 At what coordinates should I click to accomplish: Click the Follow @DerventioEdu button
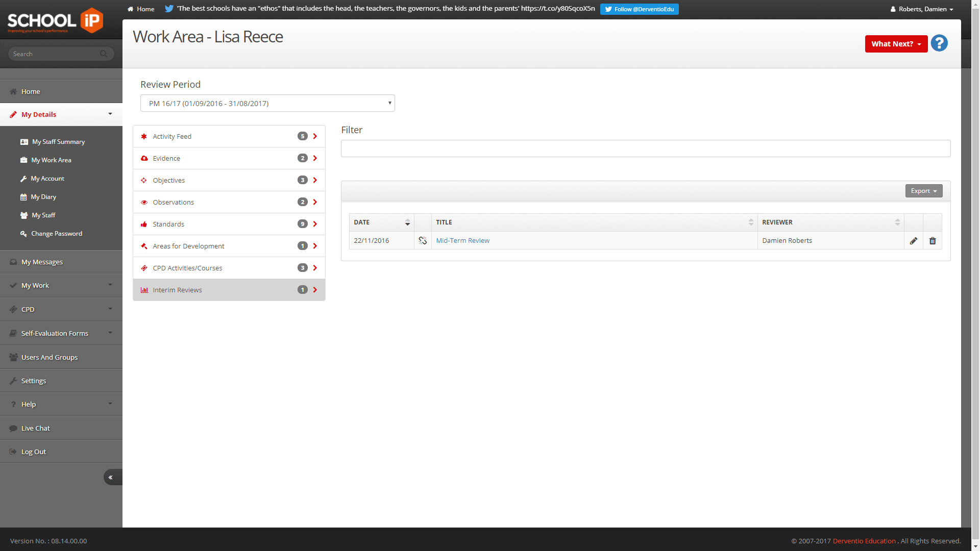click(640, 9)
